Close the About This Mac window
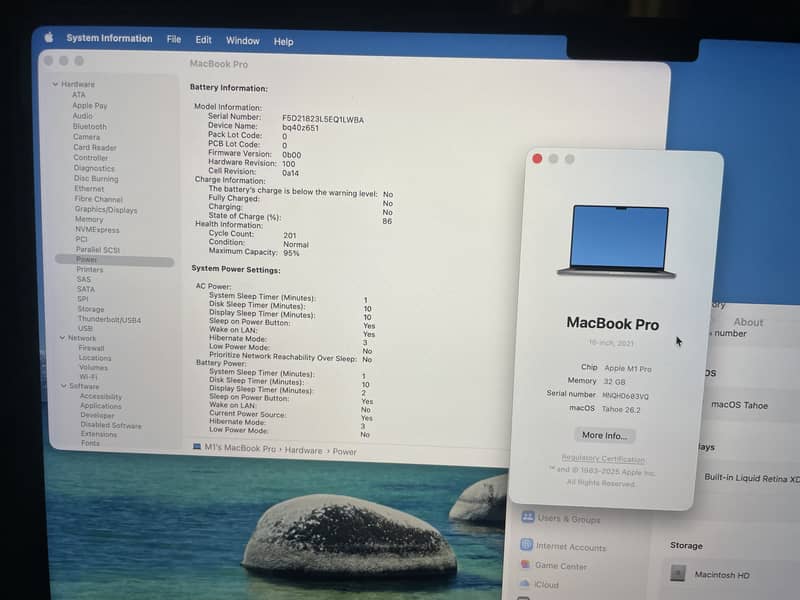Image resolution: width=800 pixels, height=600 pixels. click(537, 159)
